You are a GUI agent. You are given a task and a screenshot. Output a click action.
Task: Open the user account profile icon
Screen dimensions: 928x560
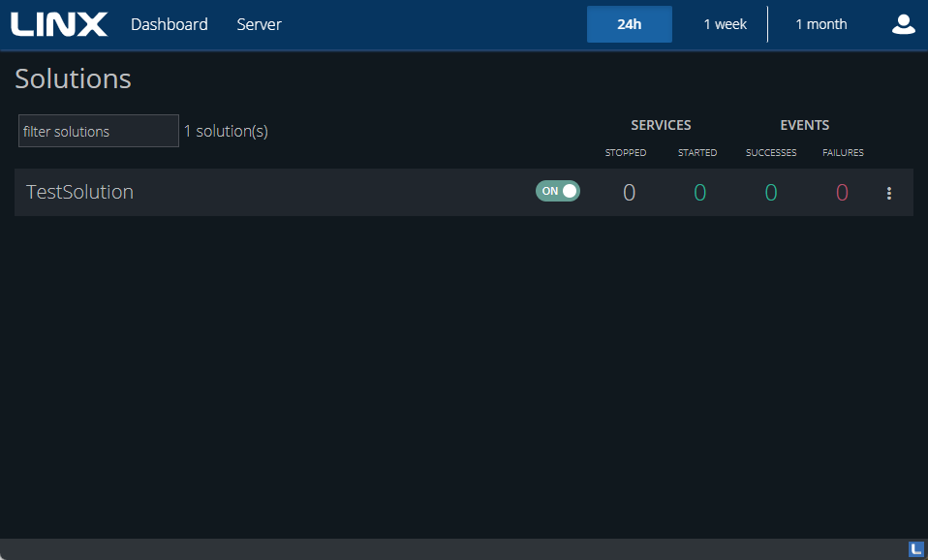(903, 24)
